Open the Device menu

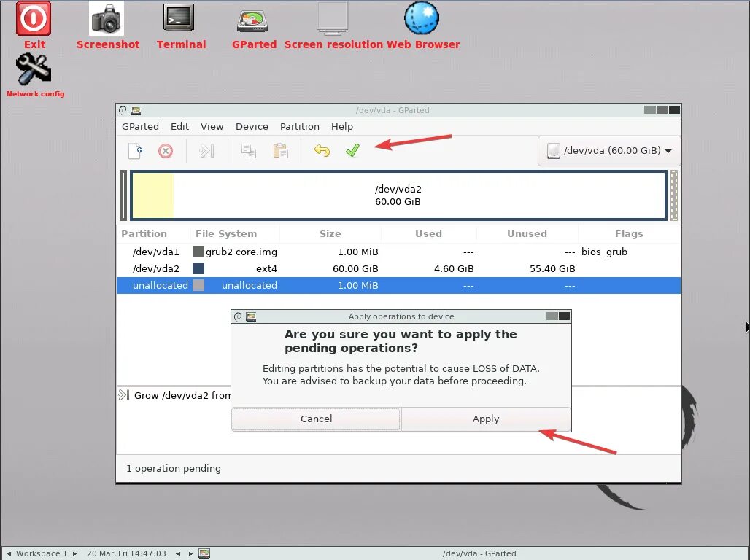pos(252,126)
